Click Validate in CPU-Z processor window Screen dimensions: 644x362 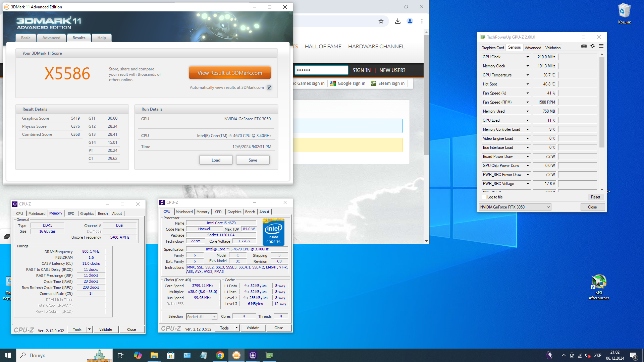253,328
